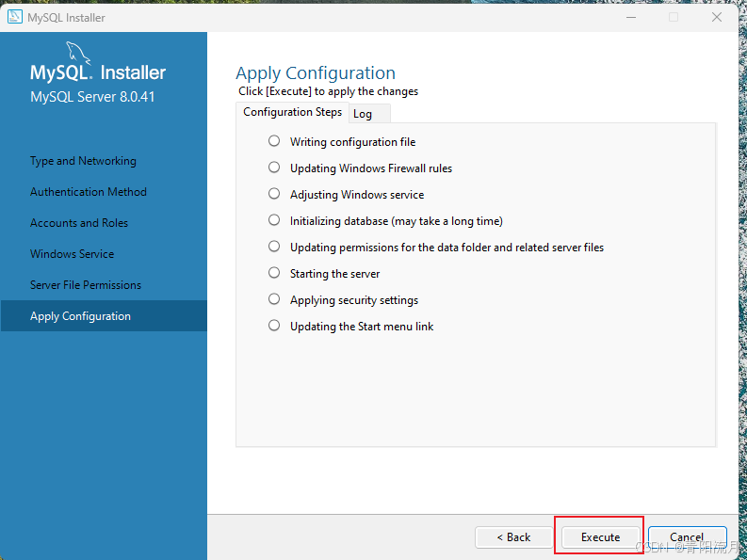Go back with the < Back button
747x560 pixels.
pyautogui.click(x=513, y=537)
